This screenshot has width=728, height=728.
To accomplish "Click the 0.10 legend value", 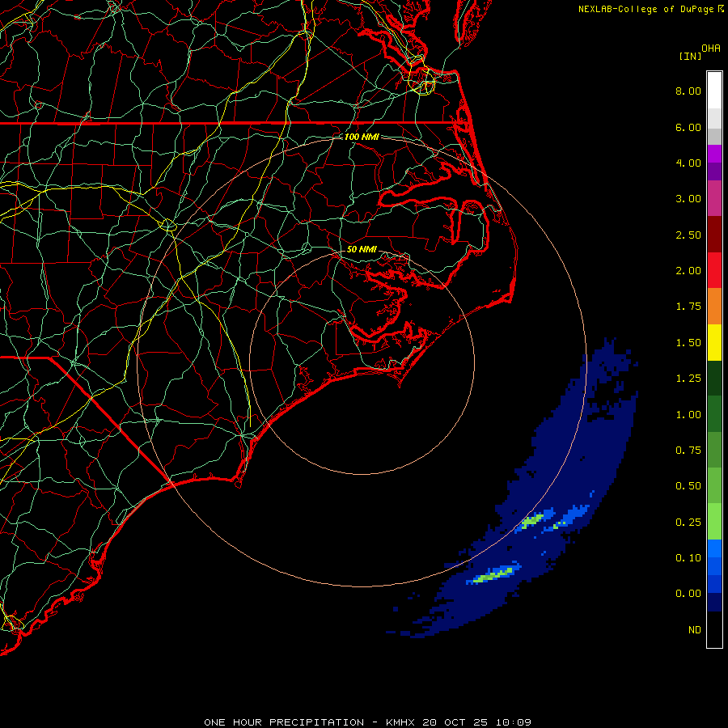I will pos(688,558).
